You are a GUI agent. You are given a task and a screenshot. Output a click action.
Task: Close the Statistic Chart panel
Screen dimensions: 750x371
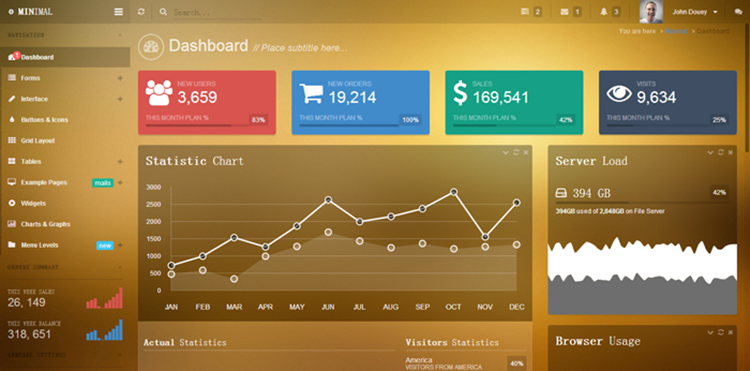[526, 153]
